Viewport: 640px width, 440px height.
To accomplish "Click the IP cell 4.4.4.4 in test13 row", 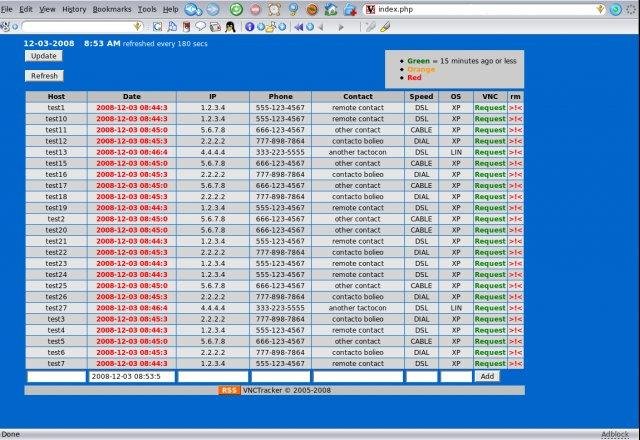I will point(213,152).
